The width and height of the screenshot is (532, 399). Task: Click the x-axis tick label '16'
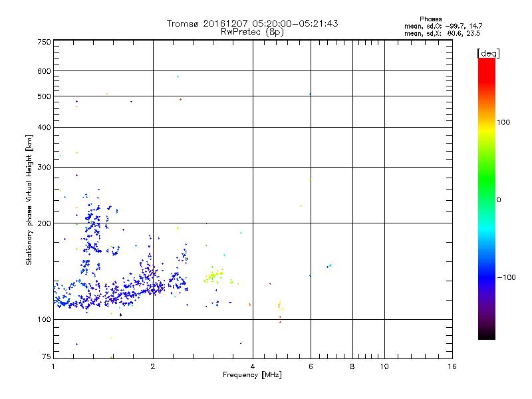pos(452,366)
